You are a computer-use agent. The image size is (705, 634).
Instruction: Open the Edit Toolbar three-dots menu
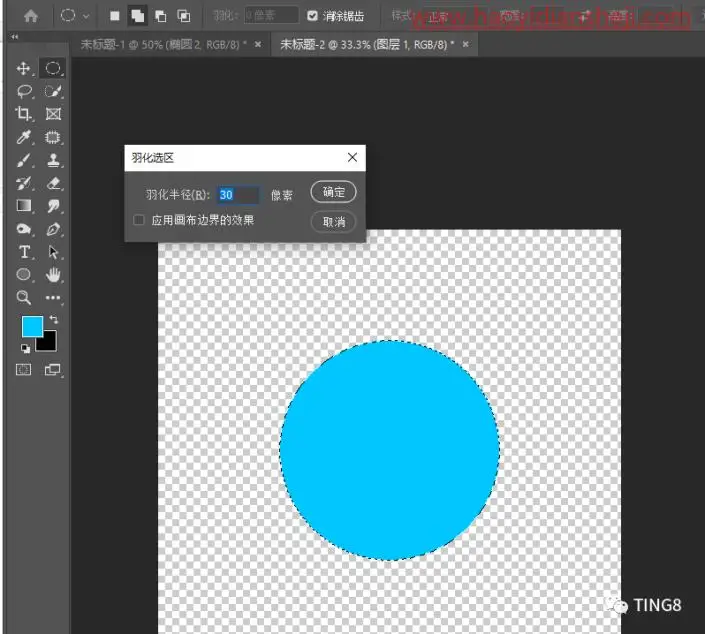click(53, 298)
